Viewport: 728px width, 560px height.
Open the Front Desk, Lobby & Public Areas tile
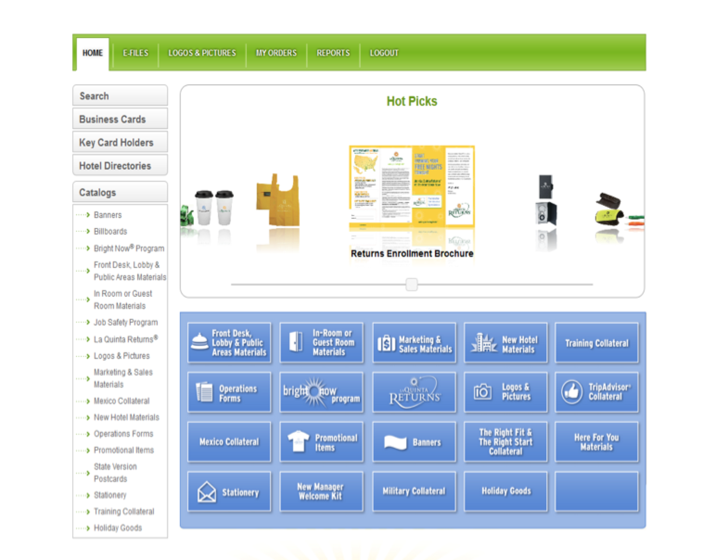[x=229, y=343]
